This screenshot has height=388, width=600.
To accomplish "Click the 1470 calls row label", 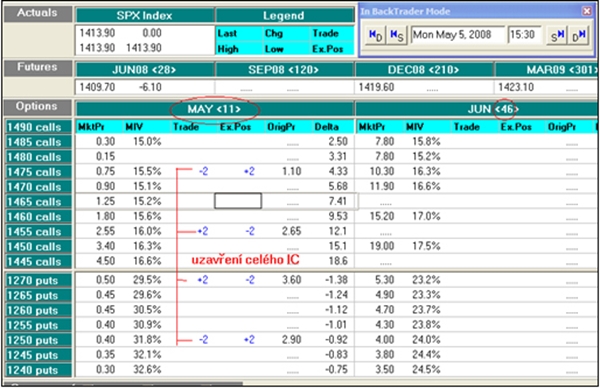I will [39, 187].
